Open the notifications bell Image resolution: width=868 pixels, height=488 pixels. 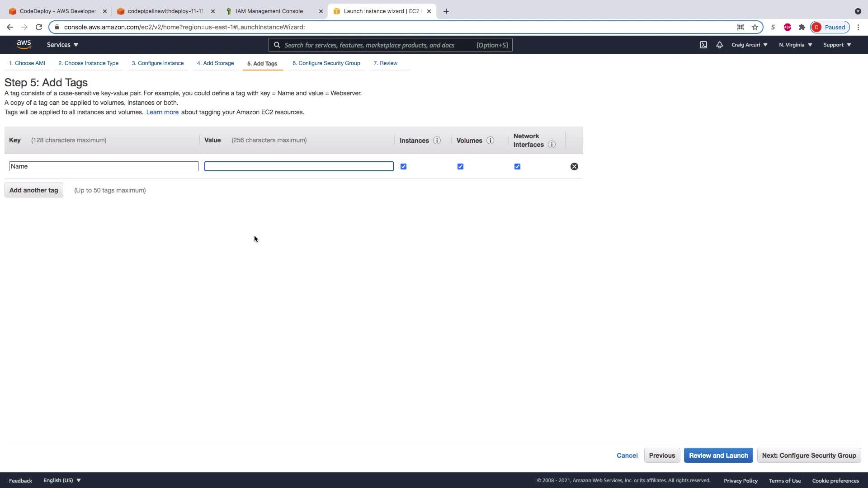[x=719, y=45]
